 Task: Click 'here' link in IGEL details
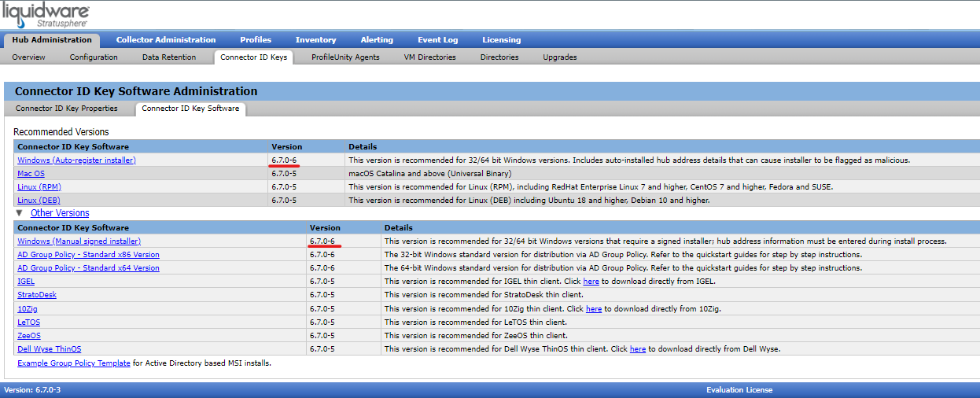coord(591,282)
